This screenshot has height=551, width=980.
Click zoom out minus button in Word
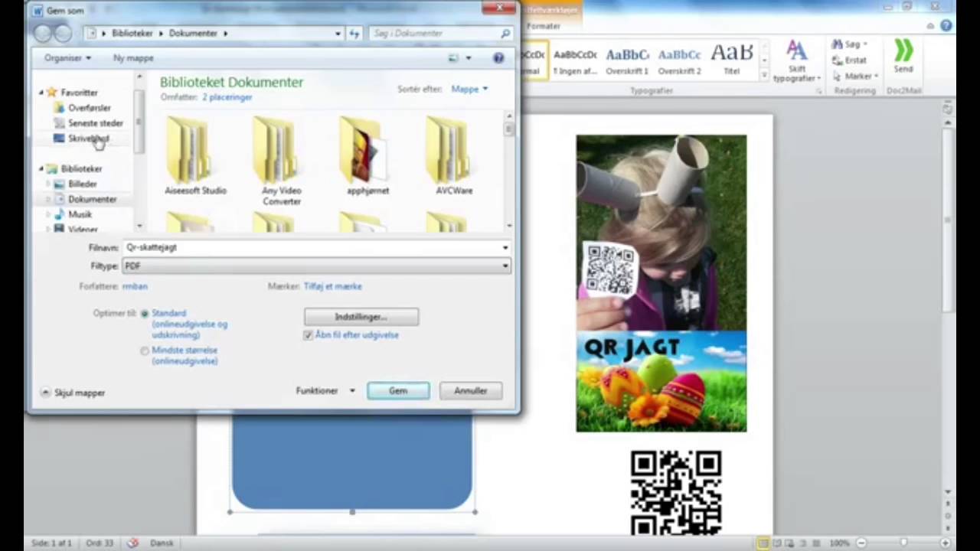point(861,543)
